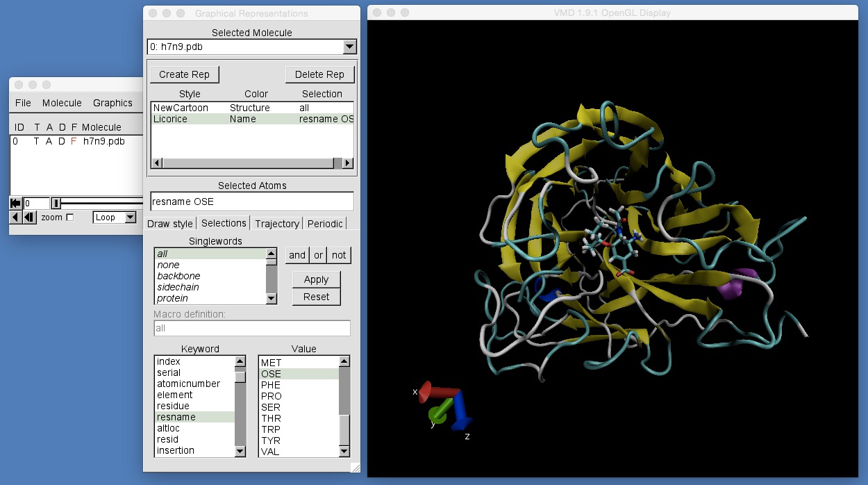Open the Graphics menu
This screenshot has height=485, width=868.
[x=113, y=102]
